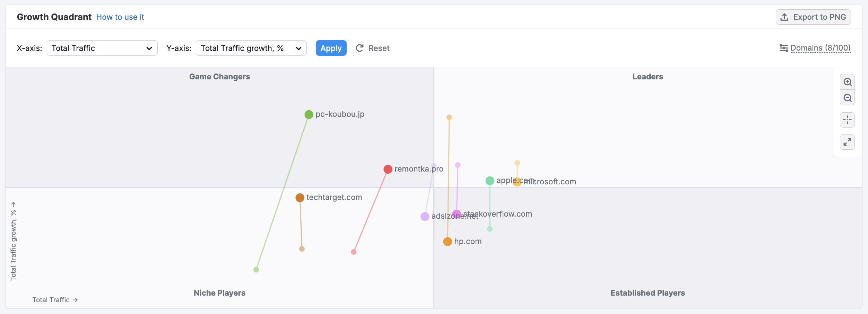Image resolution: width=868 pixels, height=314 pixels.
Task: Open the How to use it link
Action: [x=120, y=17]
